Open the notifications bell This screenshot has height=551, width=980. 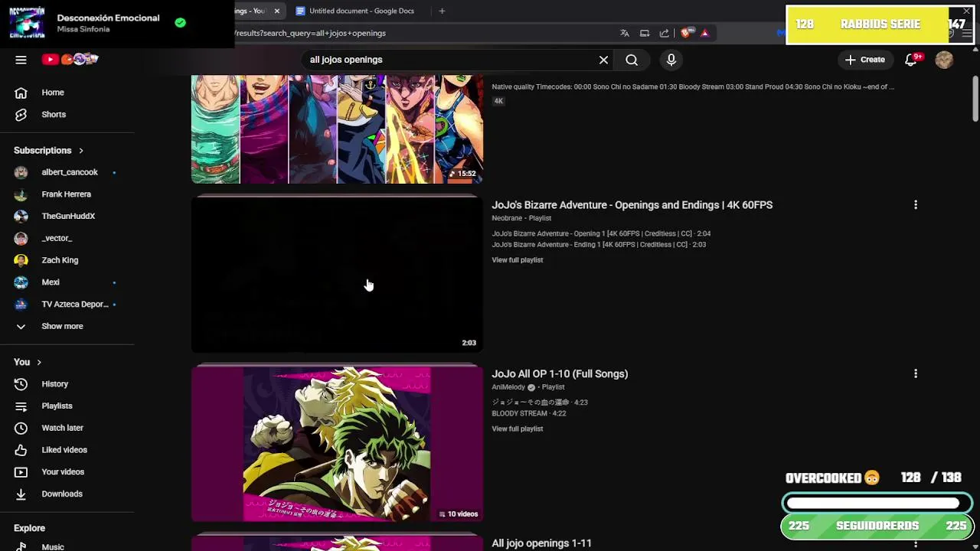pos(911,60)
